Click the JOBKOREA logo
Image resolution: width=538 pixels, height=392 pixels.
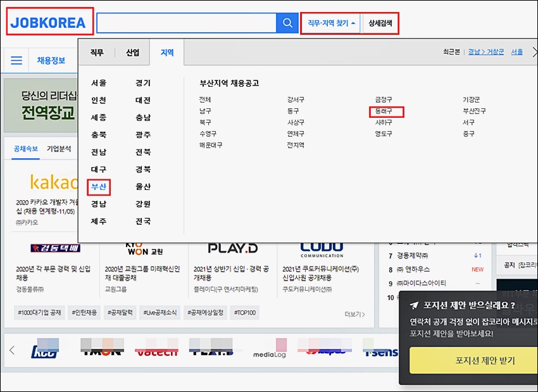coord(48,23)
